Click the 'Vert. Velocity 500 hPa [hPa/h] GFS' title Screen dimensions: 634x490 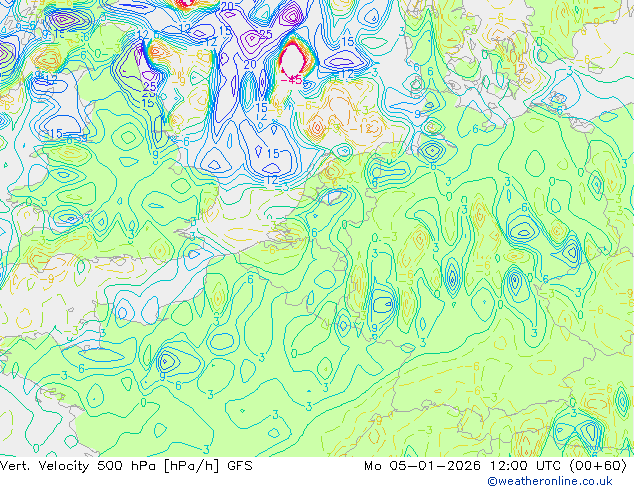pos(126,466)
